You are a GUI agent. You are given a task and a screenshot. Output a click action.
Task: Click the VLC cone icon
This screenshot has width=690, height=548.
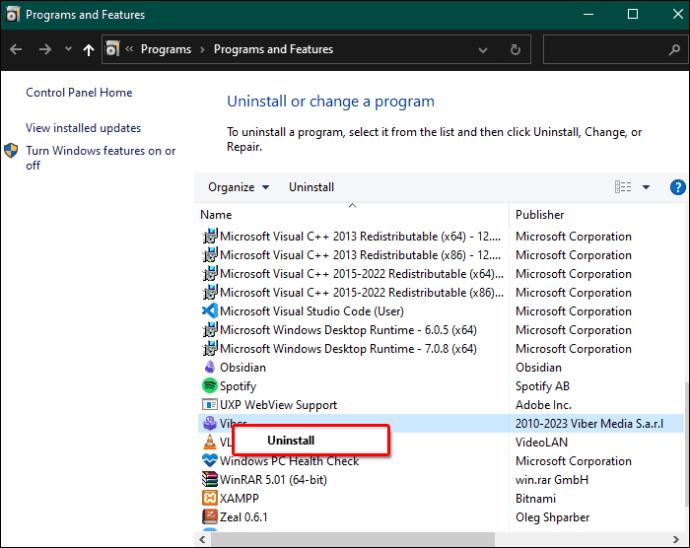[x=210, y=442]
